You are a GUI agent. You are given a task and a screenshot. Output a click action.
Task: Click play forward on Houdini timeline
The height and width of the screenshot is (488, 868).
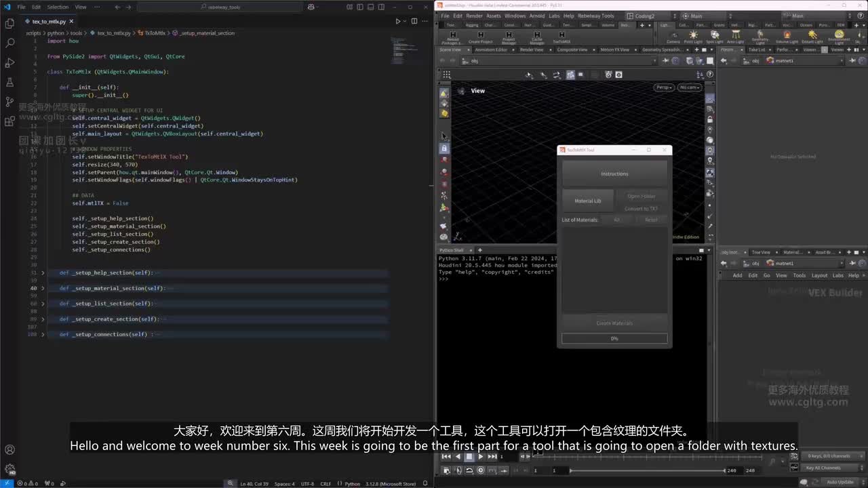[x=480, y=457]
